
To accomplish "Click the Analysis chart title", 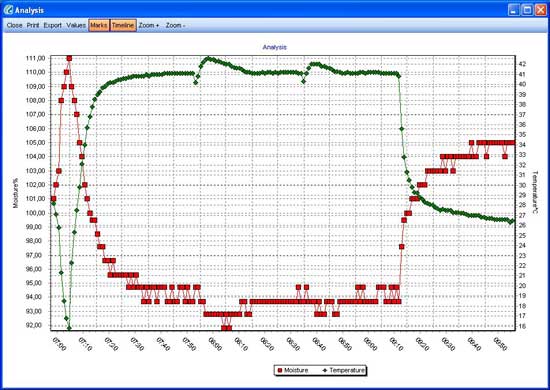I will 275,47.
